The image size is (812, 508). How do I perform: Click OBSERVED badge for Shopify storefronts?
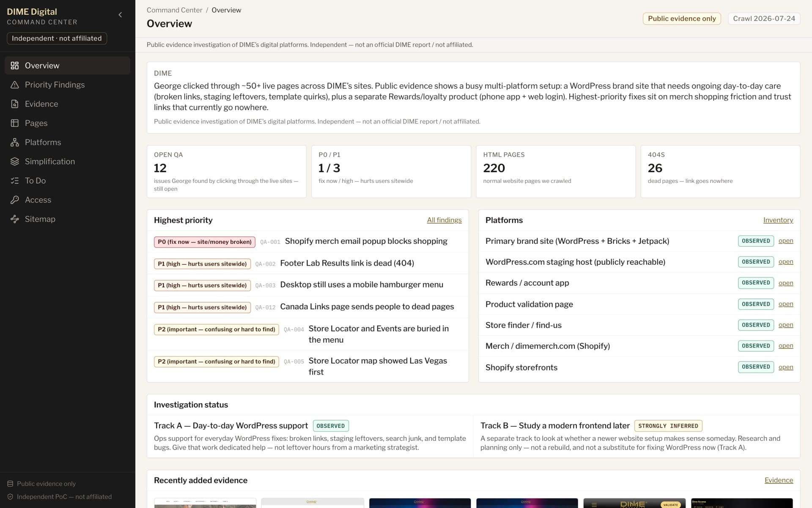755,367
